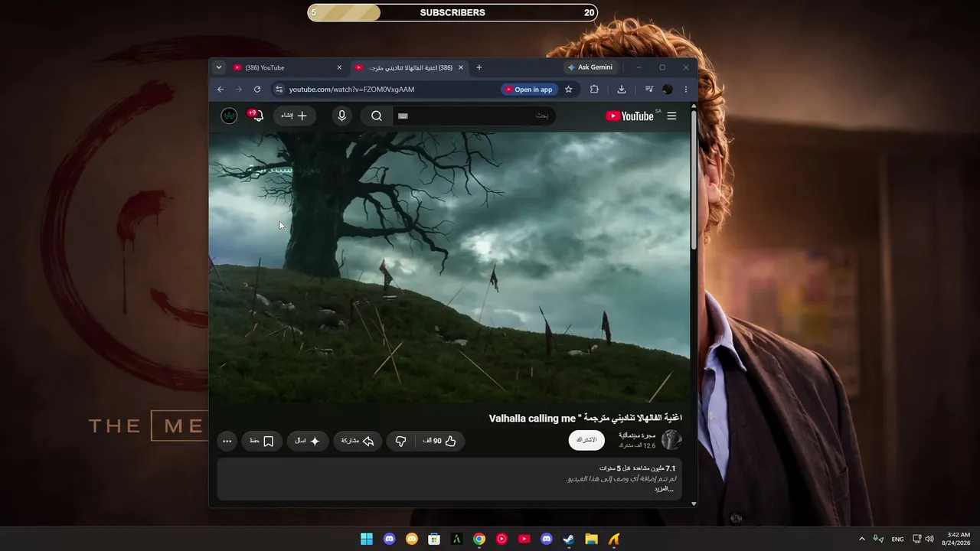This screenshot has width=980, height=551.
Task: Open the YouTube account avatar menu
Action: (229, 116)
